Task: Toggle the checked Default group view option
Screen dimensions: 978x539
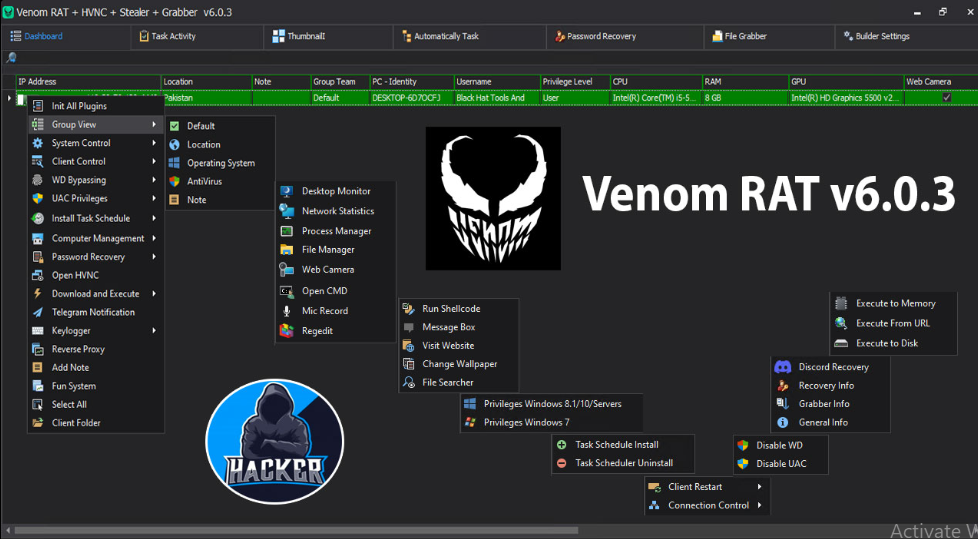Action: (174, 126)
